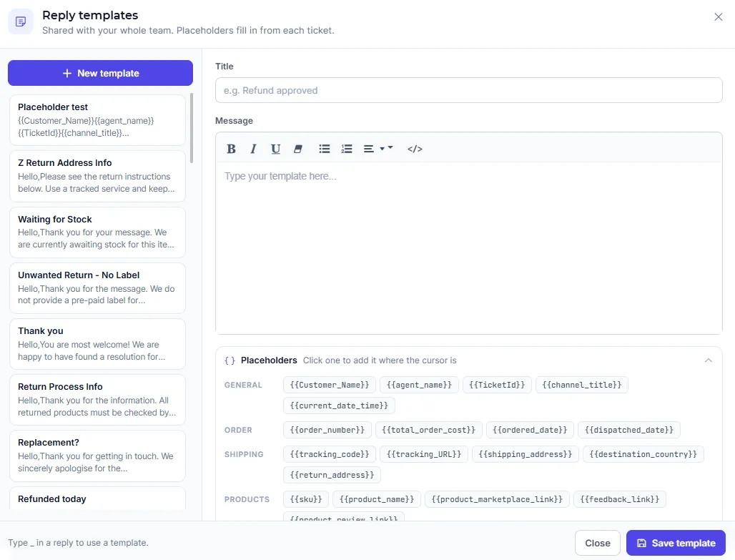This screenshot has height=560, width=735.
Task: Open the Thank you template
Action: tap(97, 344)
